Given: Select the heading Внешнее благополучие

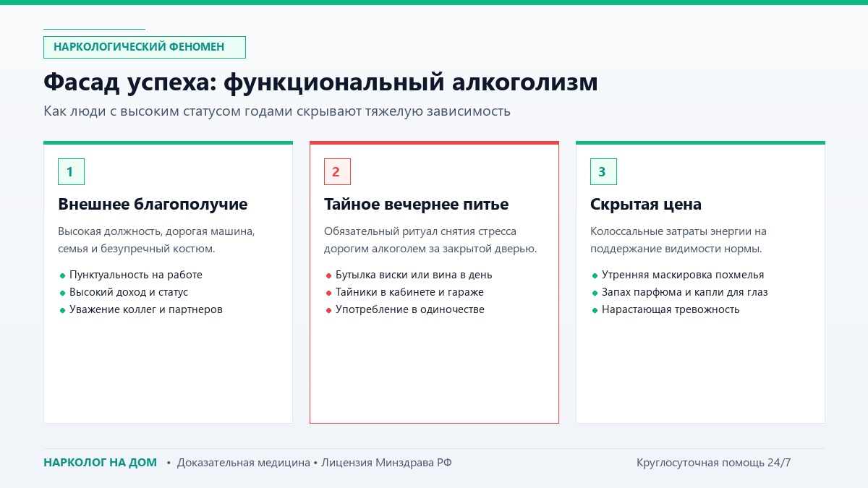Looking at the screenshot, I should (x=153, y=205).
